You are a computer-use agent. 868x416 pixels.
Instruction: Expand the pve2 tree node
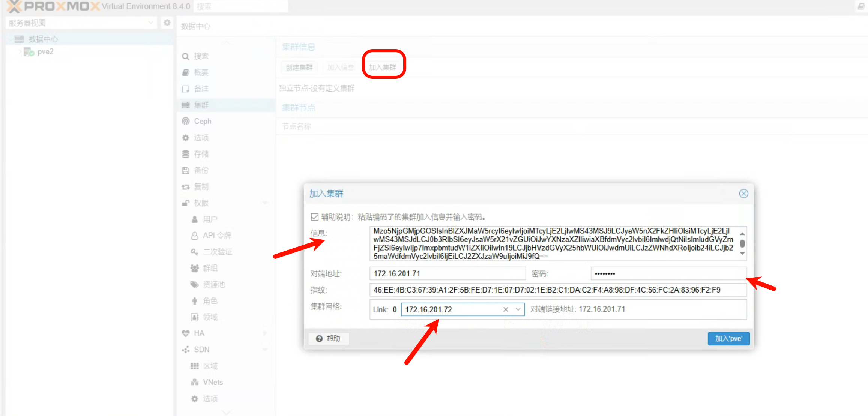[20, 52]
